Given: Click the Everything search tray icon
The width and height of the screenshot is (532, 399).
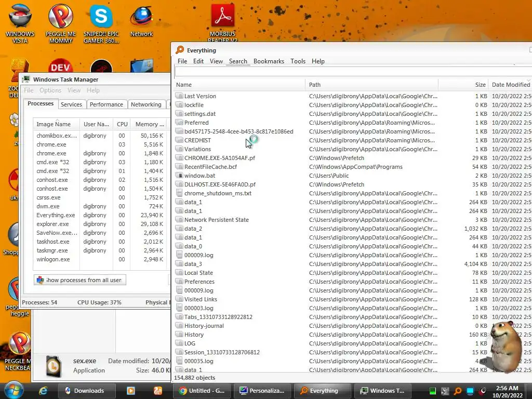Looking at the screenshot, I should [458, 391].
